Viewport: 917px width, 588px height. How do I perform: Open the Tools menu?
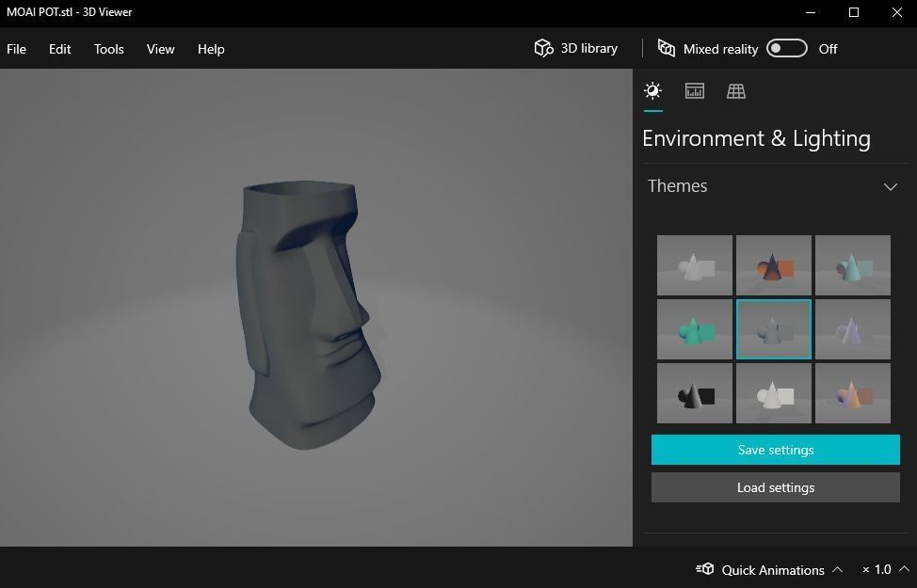click(x=109, y=49)
